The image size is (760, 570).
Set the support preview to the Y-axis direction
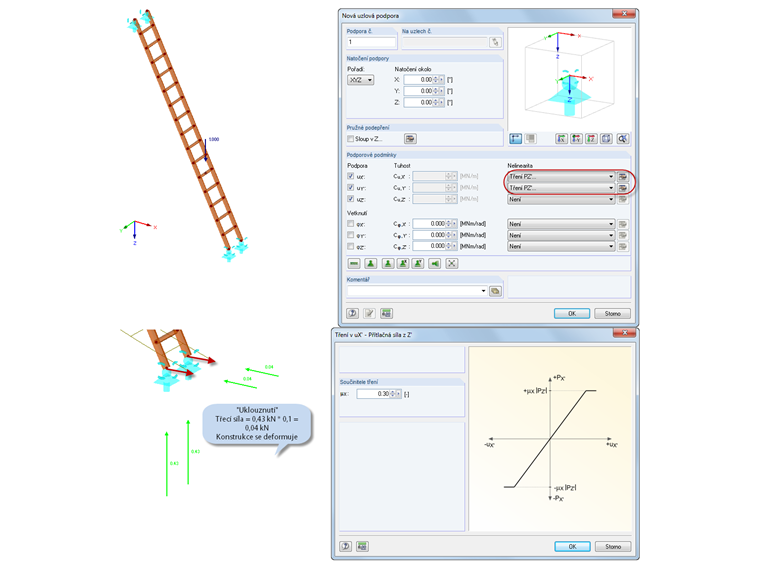tap(576, 139)
